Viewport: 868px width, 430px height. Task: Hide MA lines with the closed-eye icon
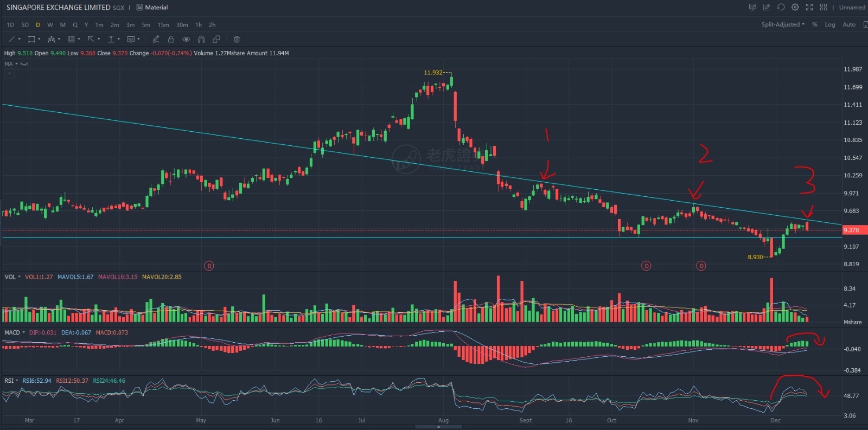[x=24, y=64]
